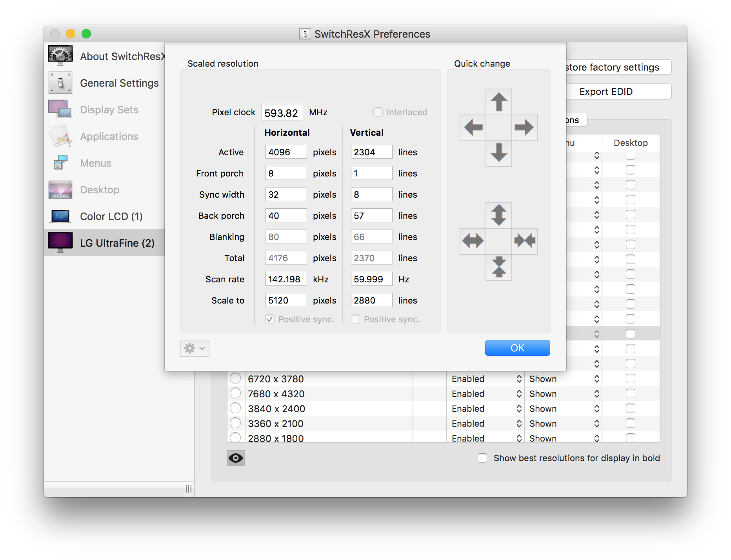Image resolution: width=731 pixels, height=560 pixels.
Task: Open About SwitchResX sidebar item icon
Action: click(60, 56)
